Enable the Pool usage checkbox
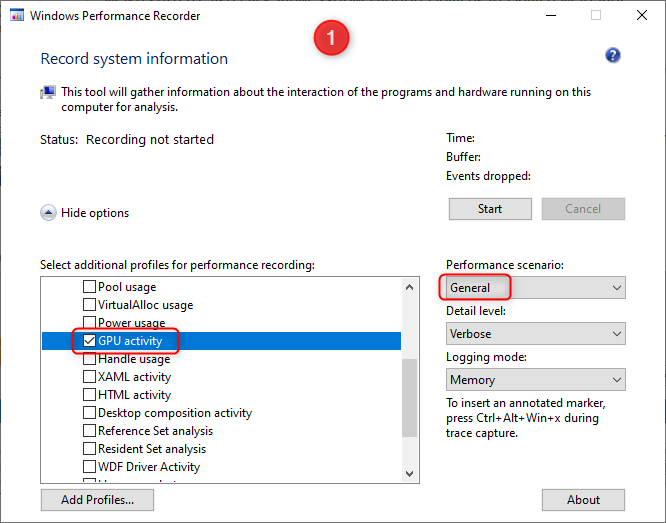Image resolution: width=666 pixels, height=523 pixels. [x=89, y=287]
